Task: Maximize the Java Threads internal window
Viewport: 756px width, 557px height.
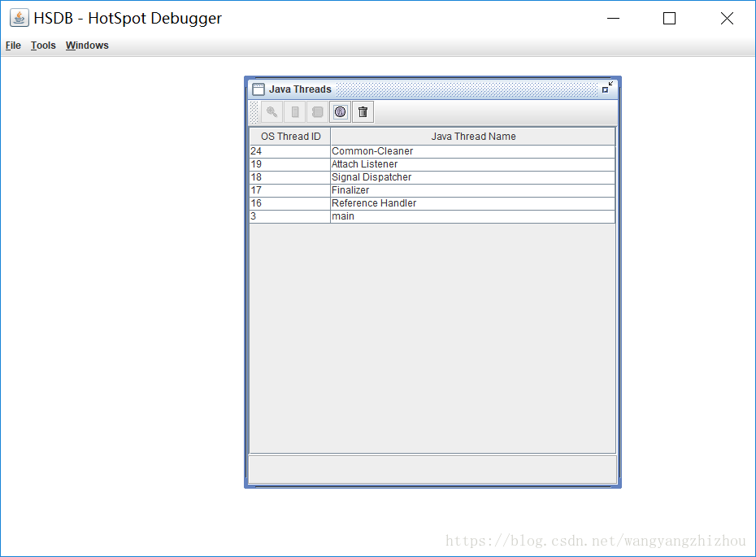Action: point(607,87)
